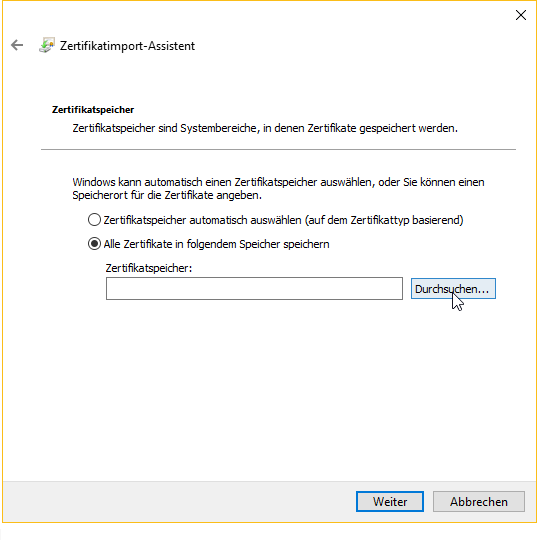Click the empty white area below the text field
This screenshot has width=537, height=540.
pos(269,389)
